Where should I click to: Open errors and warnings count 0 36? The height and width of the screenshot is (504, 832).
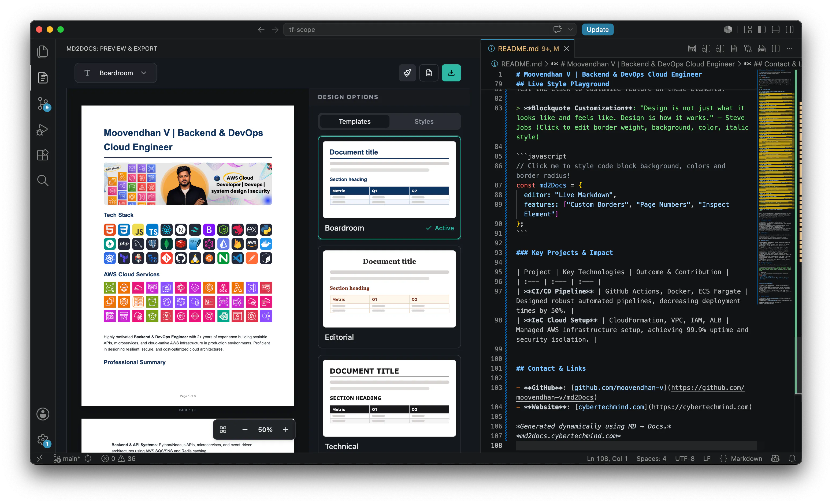(118, 458)
